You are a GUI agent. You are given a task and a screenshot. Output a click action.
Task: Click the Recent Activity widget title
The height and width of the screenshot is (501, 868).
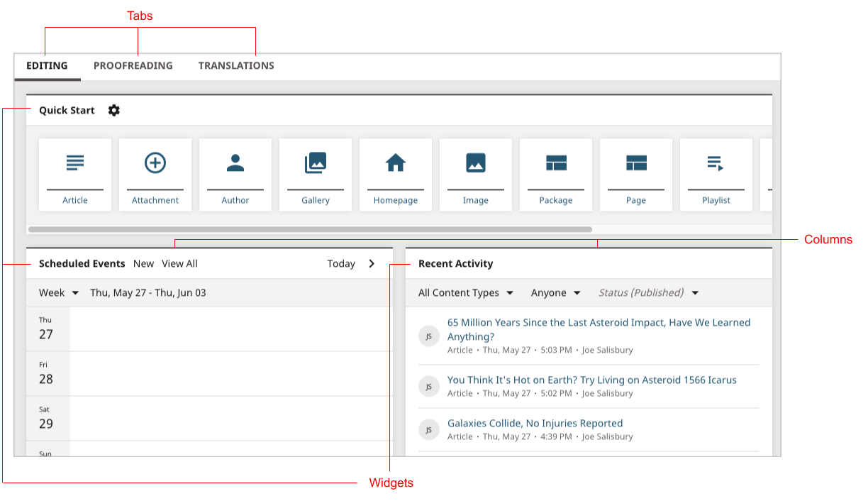[x=455, y=263]
